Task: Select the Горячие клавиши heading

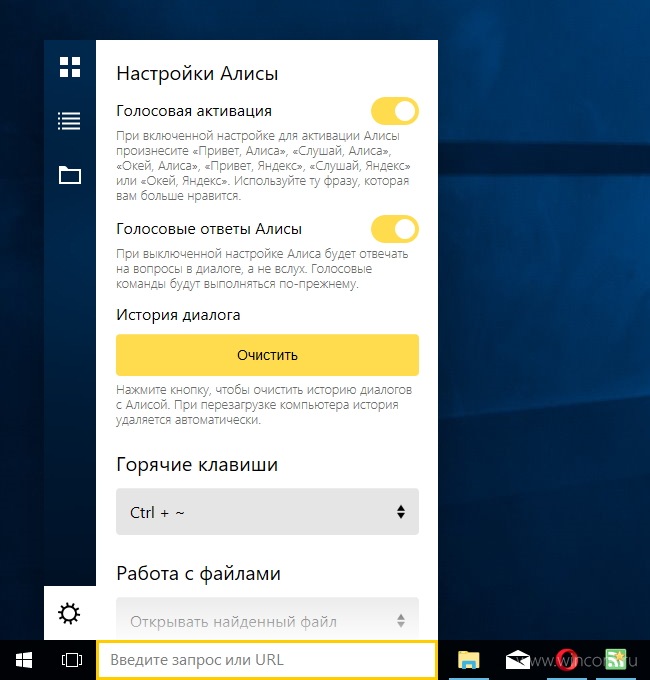Action: [x=197, y=465]
